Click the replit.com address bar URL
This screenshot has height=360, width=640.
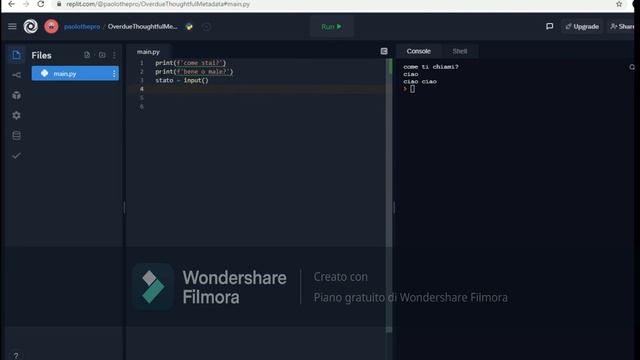[x=158, y=4]
